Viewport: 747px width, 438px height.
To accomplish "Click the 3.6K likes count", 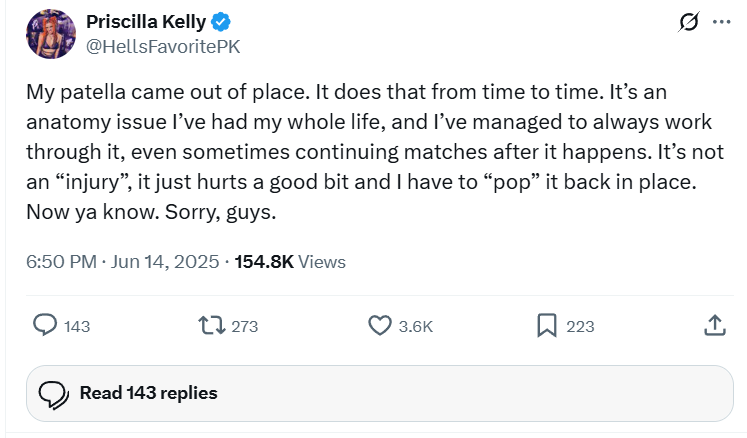I will (x=416, y=326).
